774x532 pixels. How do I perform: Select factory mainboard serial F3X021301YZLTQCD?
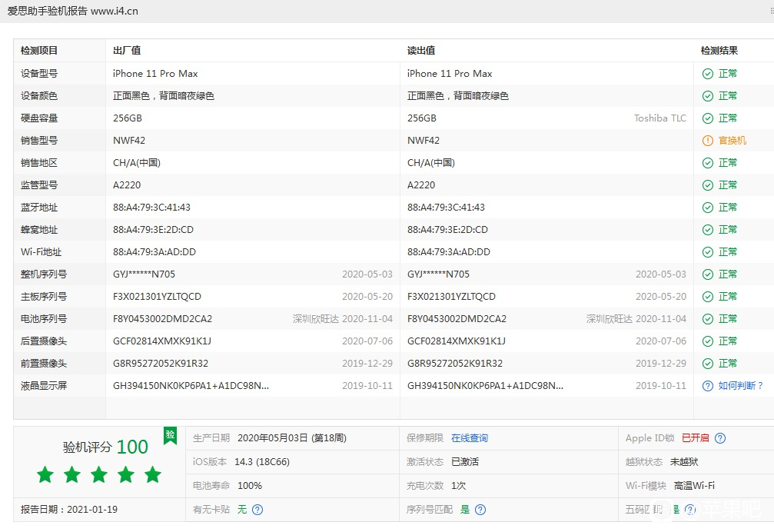[x=157, y=297]
